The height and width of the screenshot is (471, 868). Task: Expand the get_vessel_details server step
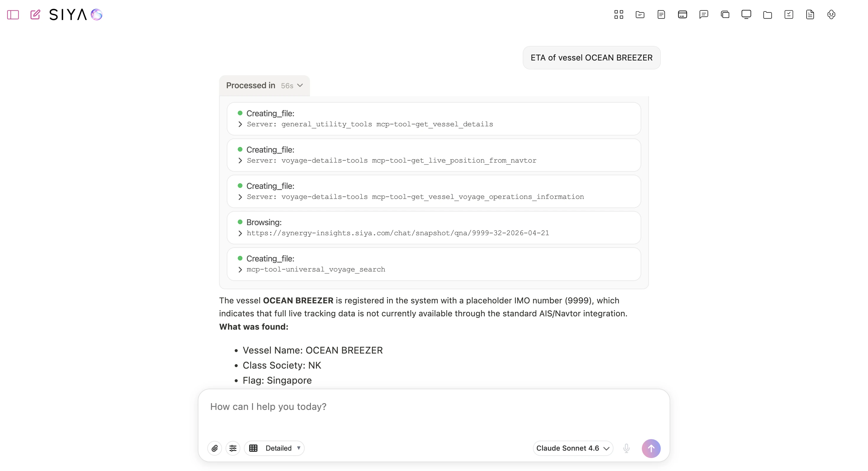point(240,124)
